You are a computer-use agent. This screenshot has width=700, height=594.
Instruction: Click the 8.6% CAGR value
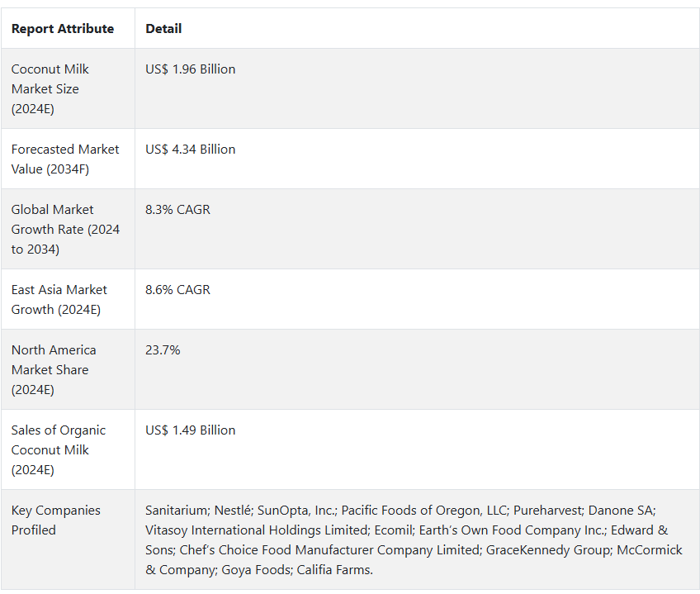click(x=177, y=290)
